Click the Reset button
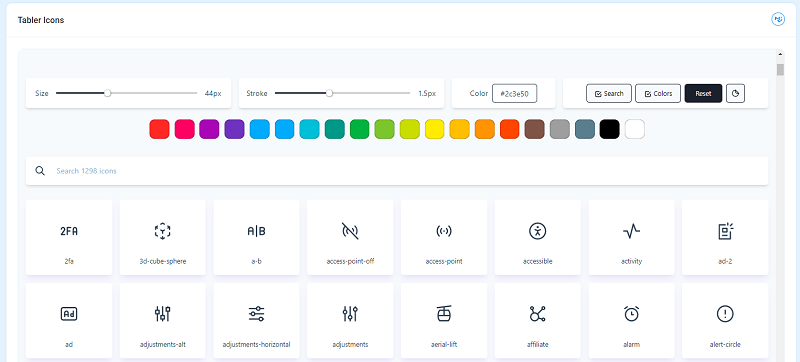Viewport: 800px width, 362px height. click(x=703, y=93)
